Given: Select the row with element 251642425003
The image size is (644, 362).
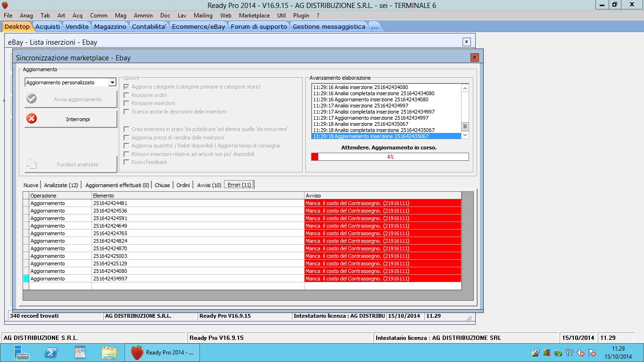Looking at the screenshot, I should (242, 256).
